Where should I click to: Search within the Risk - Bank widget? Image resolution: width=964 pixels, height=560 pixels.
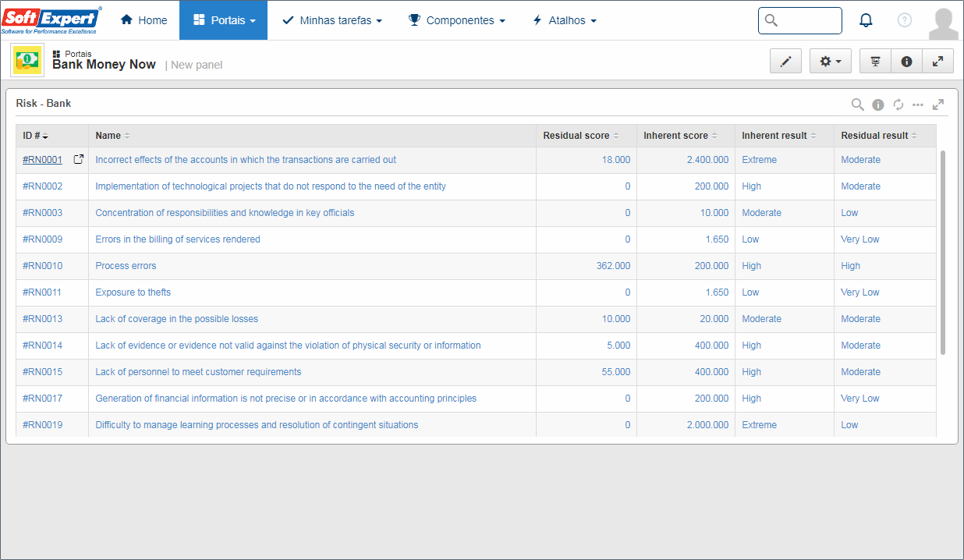pyautogui.click(x=857, y=105)
